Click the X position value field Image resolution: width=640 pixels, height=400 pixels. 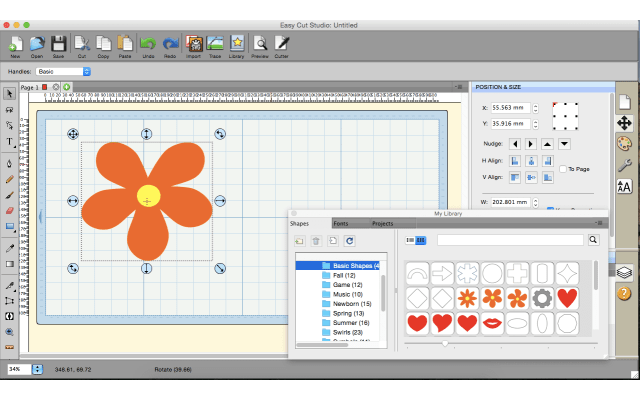click(510, 108)
